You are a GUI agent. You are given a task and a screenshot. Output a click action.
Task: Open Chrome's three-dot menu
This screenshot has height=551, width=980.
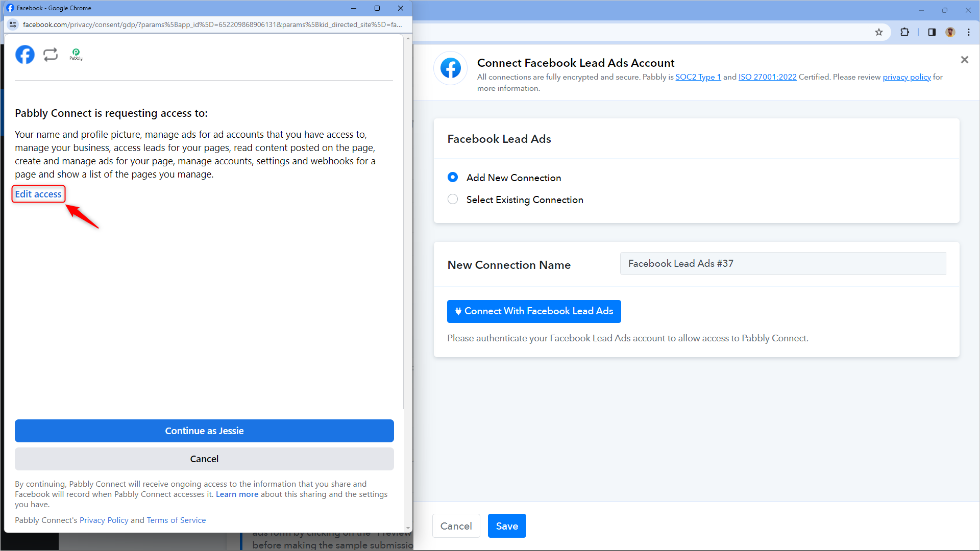969,32
